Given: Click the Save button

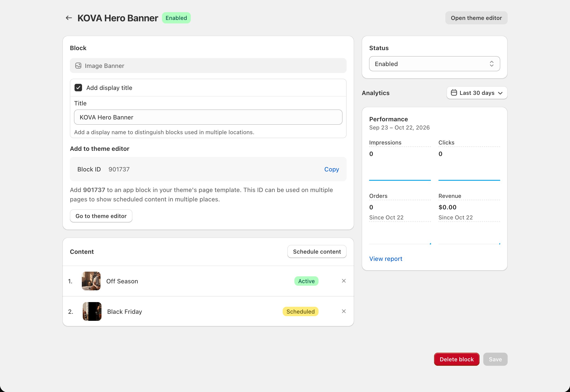Looking at the screenshot, I should pos(495,359).
